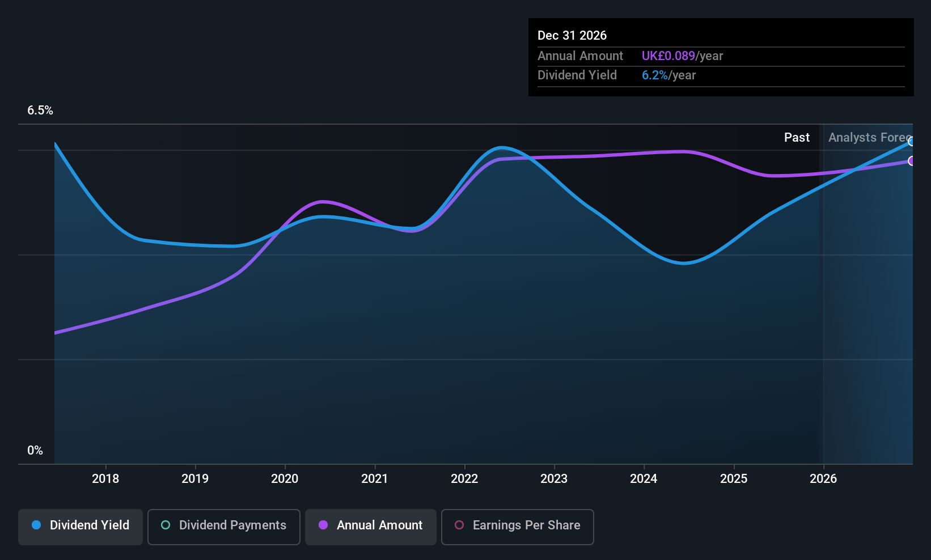Click the blue Dividend Yield legend dot
The height and width of the screenshot is (560, 931).
pyautogui.click(x=36, y=525)
